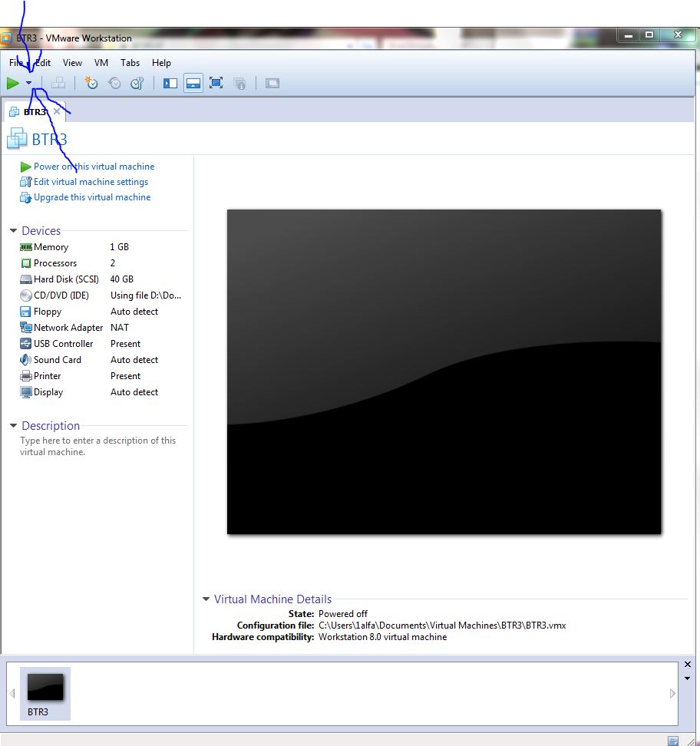This screenshot has height=746, width=700.
Task: Close the BTR3 tab
Action: pyautogui.click(x=57, y=111)
